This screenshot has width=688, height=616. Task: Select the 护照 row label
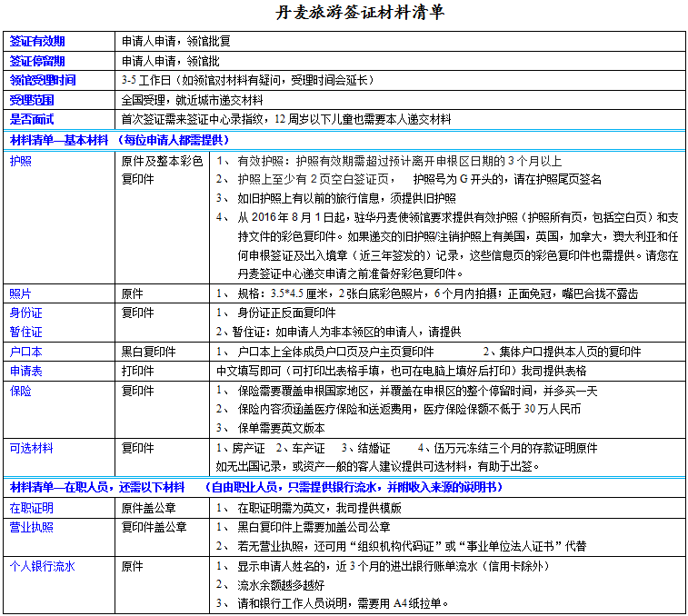point(21,161)
